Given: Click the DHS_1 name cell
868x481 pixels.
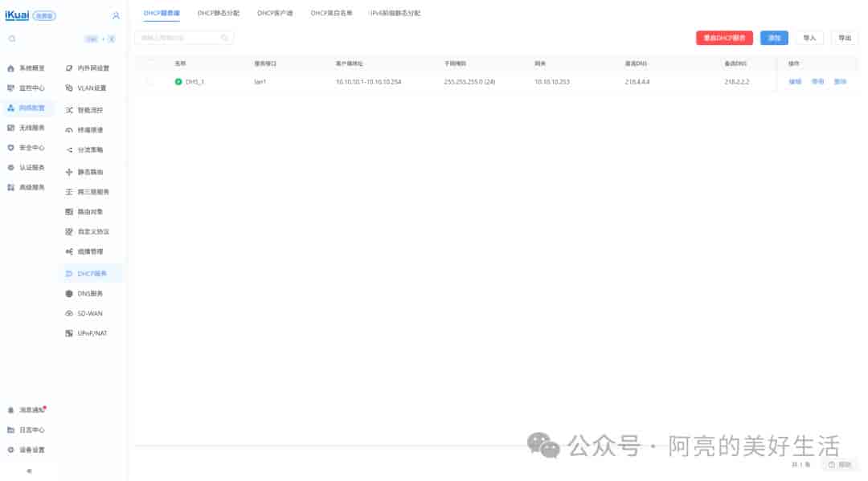Looking at the screenshot, I should click(194, 82).
